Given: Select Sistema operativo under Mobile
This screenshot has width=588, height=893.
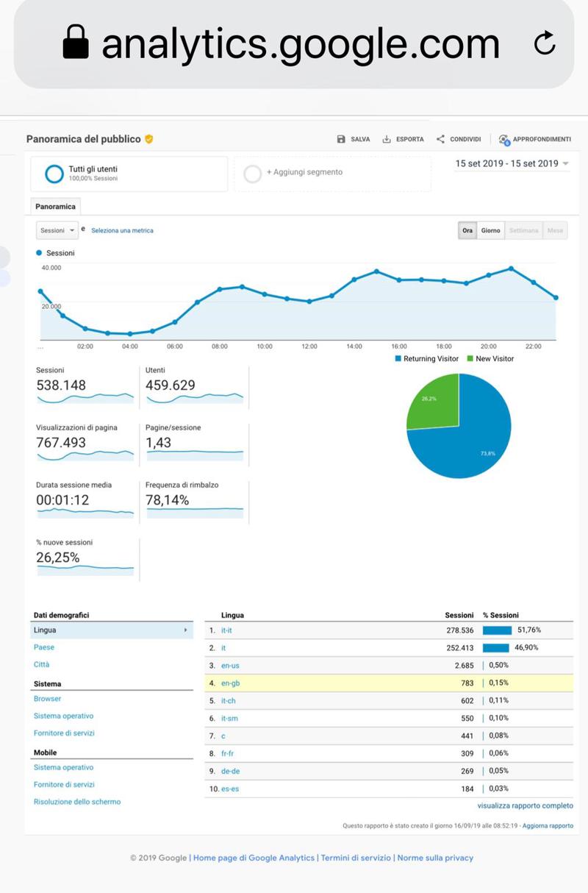Looking at the screenshot, I should 64,767.
